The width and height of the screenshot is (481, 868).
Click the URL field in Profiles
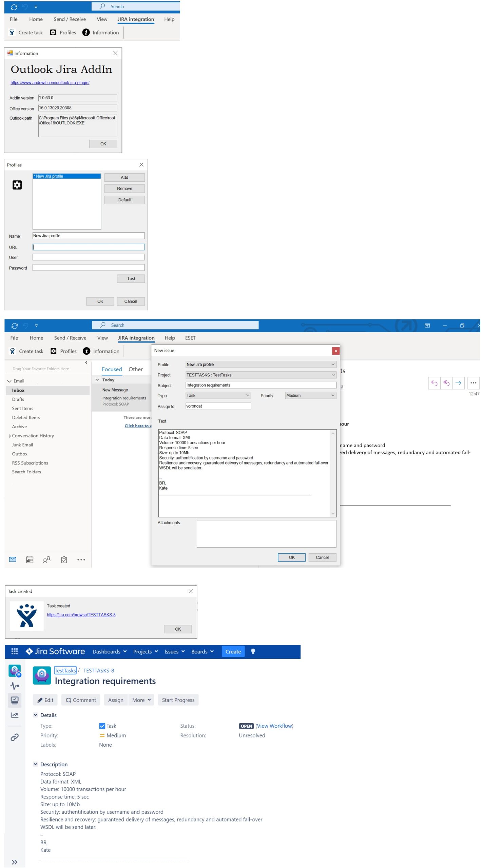[x=88, y=247]
